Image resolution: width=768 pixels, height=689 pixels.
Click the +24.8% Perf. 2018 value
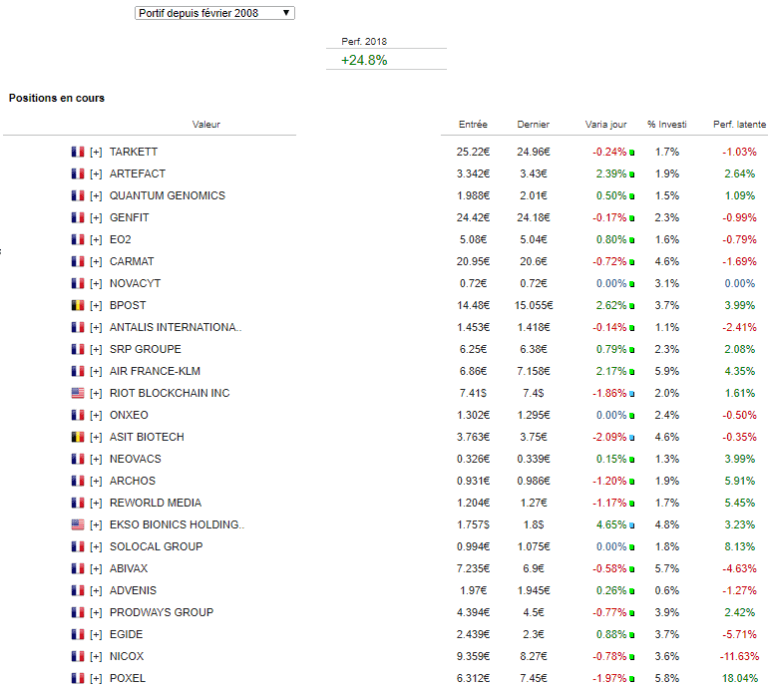364,60
